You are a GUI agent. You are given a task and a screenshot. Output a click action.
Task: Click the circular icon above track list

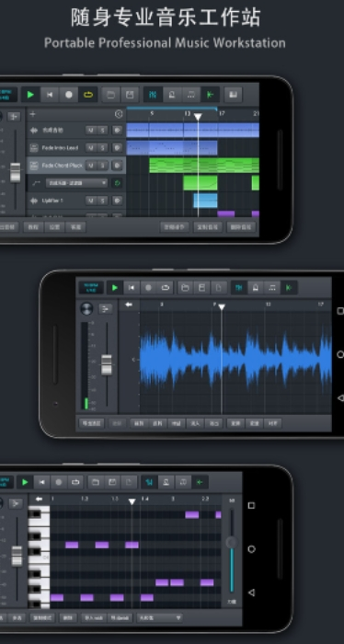coord(119,114)
